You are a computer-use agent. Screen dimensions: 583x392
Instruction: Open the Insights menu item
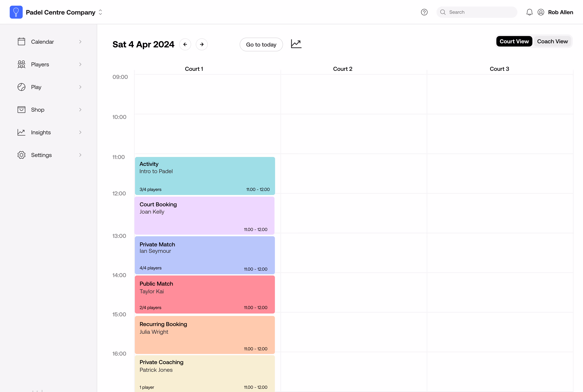[49, 132]
